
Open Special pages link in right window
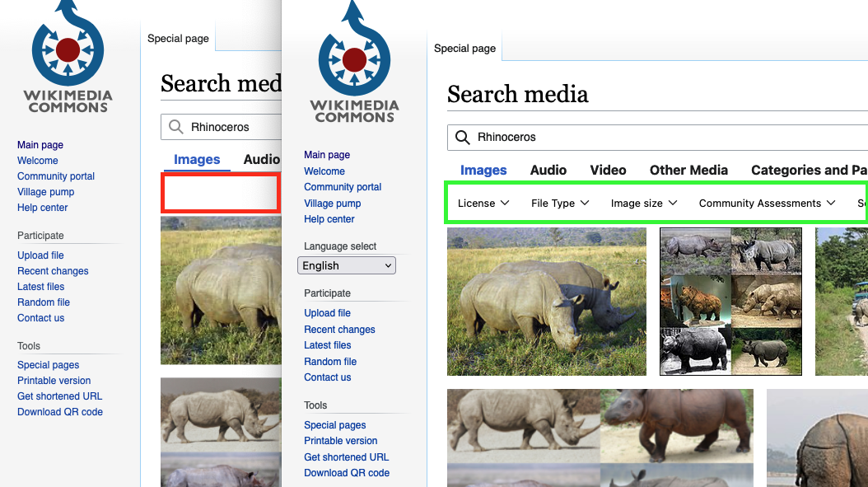pyautogui.click(x=334, y=425)
